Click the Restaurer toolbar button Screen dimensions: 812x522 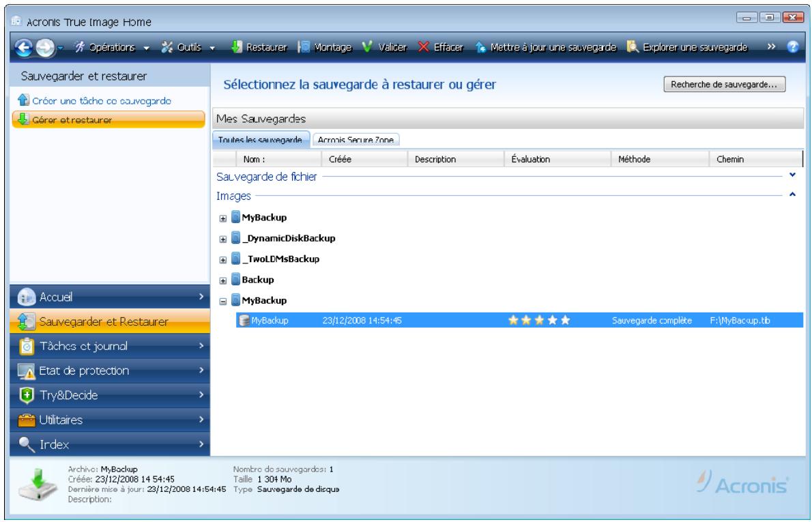tap(259, 48)
